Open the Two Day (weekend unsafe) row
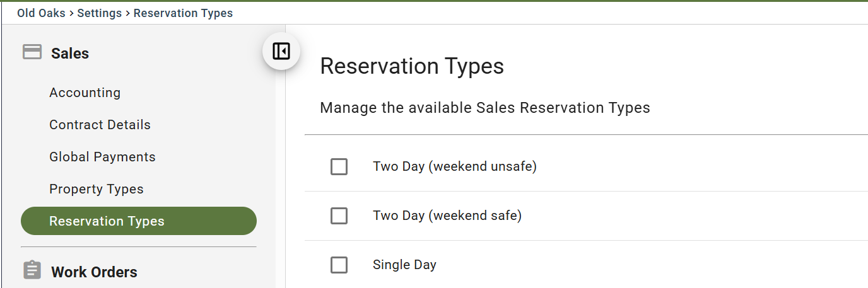The width and height of the screenshot is (868, 288). pos(586,167)
